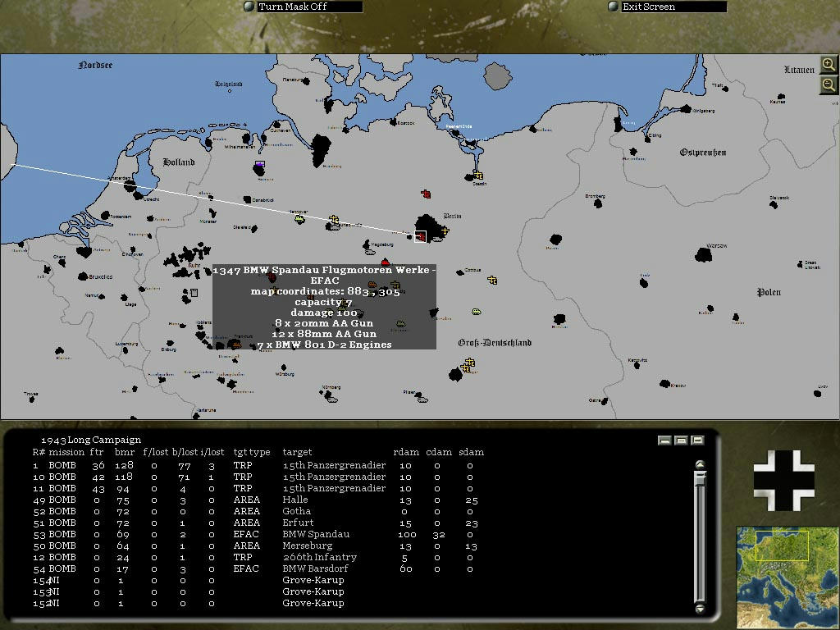Click the Berlin label on the map
This screenshot has width=840, height=630.
point(453,216)
